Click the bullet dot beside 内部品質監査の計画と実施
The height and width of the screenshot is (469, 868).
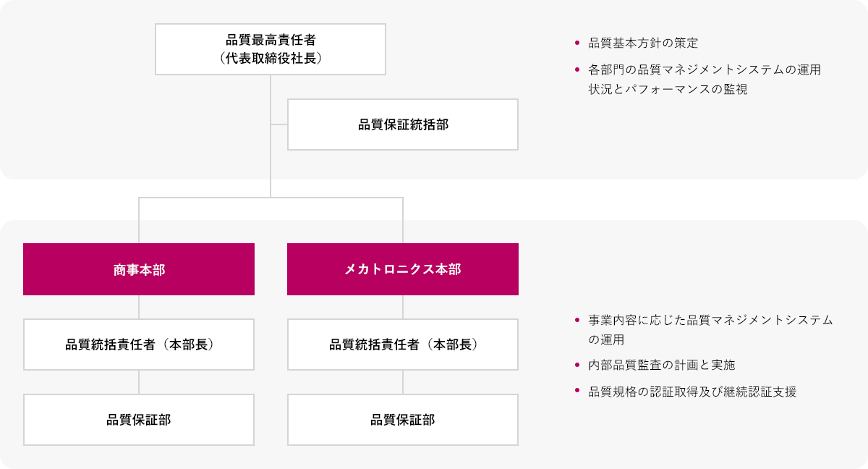(577, 365)
